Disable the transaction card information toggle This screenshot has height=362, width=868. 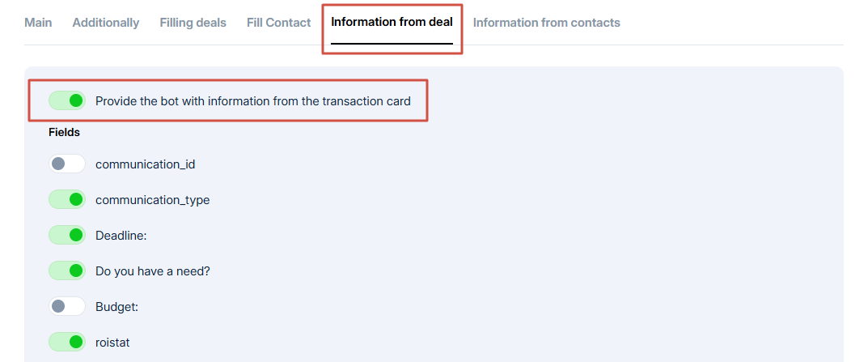pos(67,101)
